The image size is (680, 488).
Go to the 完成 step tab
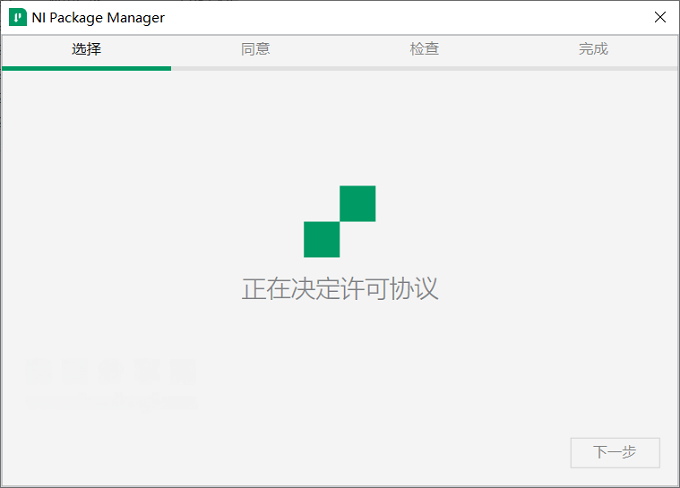(x=593, y=49)
